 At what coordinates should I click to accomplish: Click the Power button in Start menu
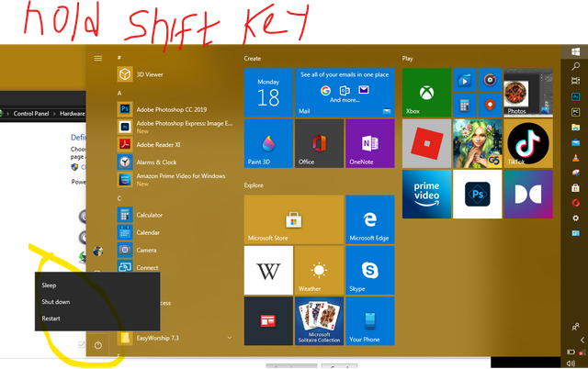(x=98, y=345)
